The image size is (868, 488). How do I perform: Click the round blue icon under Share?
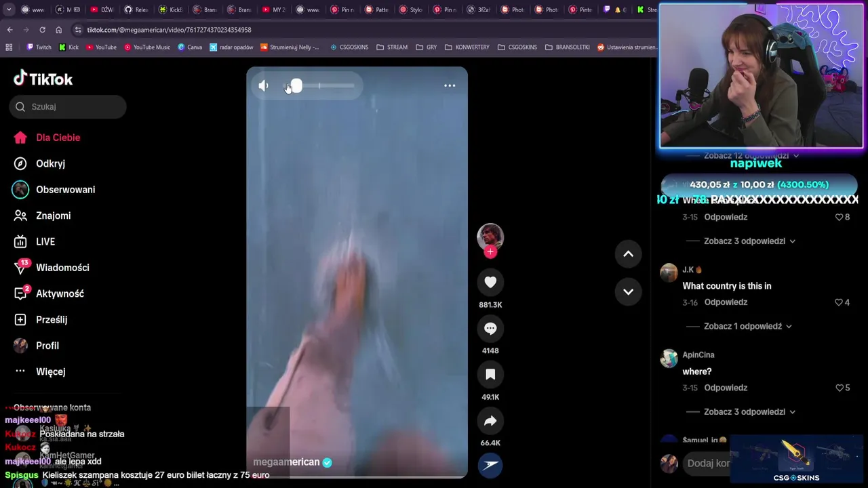coord(490,465)
